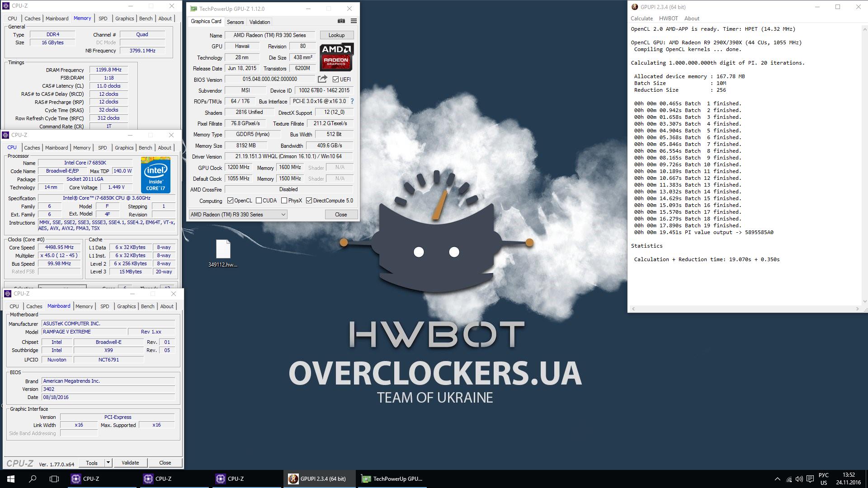Select the Graphics Card tab in GPU-Z

tap(206, 21)
